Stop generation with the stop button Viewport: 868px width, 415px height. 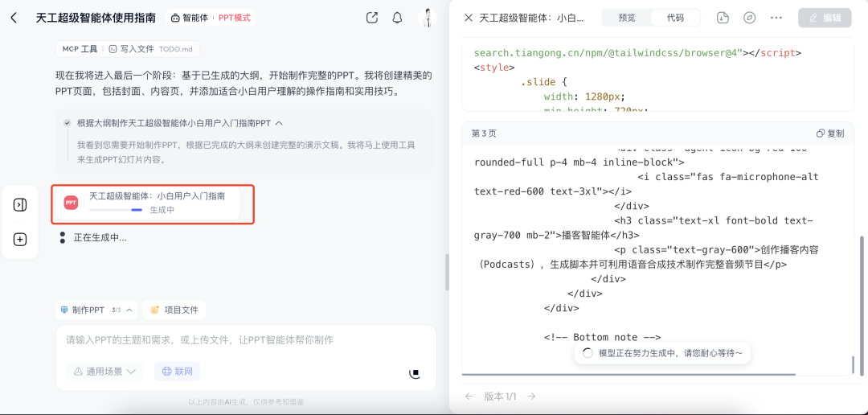[x=415, y=373]
